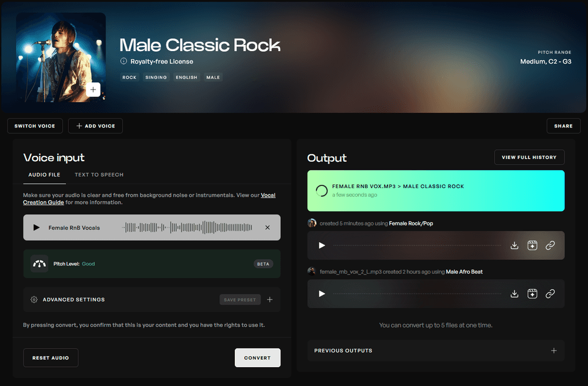This screenshot has height=386, width=588.
Task: Play the Female Rock/Pop converted output
Action: (322, 245)
